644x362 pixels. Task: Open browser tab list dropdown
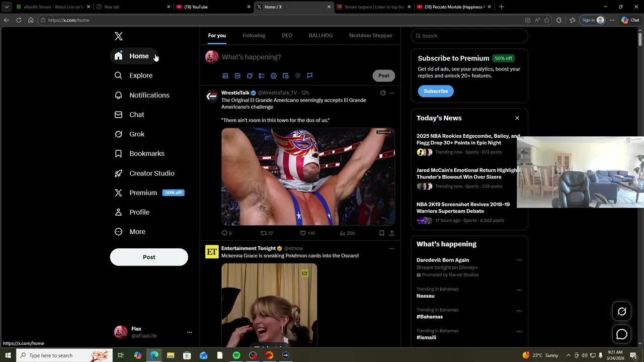click(7, 7)
